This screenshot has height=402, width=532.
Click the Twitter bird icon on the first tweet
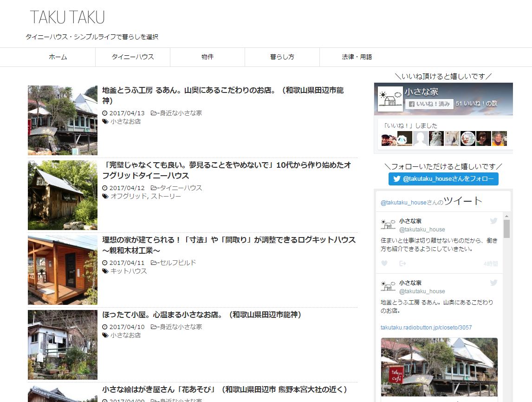(493, 221)
